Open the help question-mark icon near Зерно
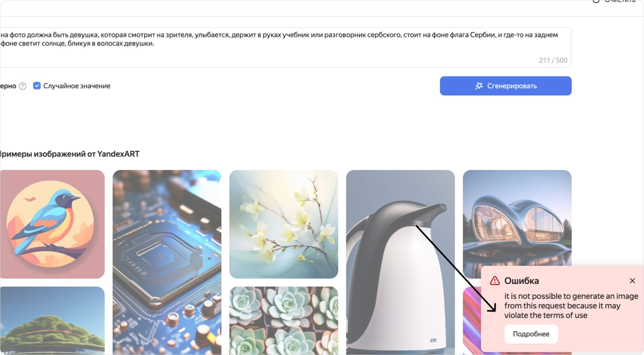 (x=23, y=86)
